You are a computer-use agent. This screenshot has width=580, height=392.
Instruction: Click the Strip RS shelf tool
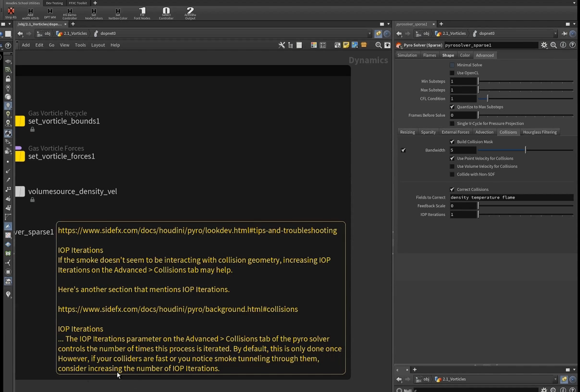[x=11, y=13]
